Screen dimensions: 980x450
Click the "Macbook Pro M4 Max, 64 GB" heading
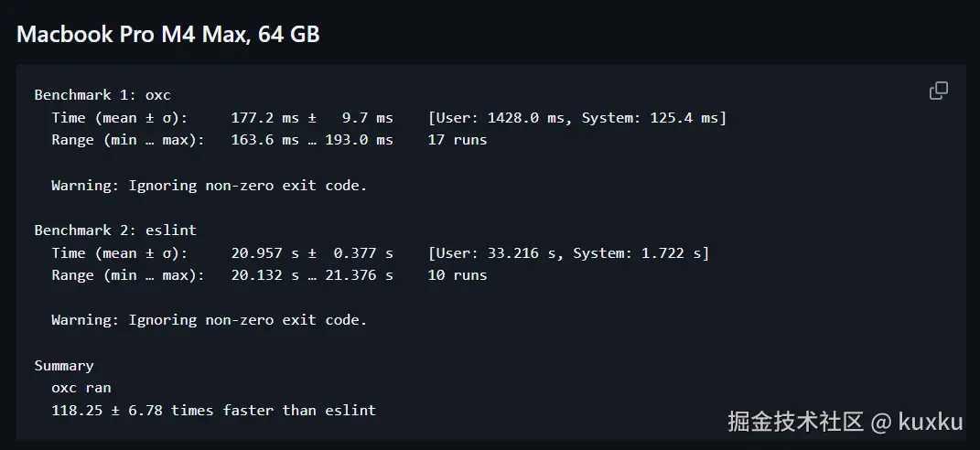pos(167,35)
